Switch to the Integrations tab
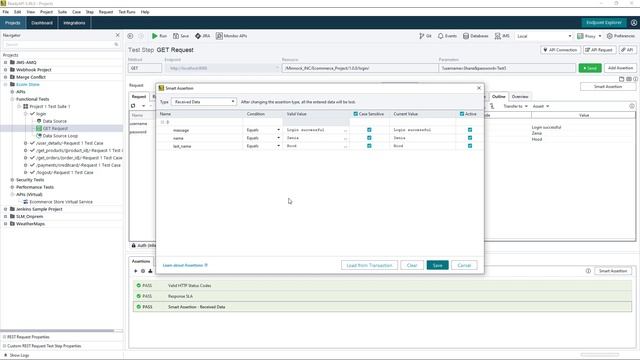Viewport: 640px width, 360px height. point(74,23)
